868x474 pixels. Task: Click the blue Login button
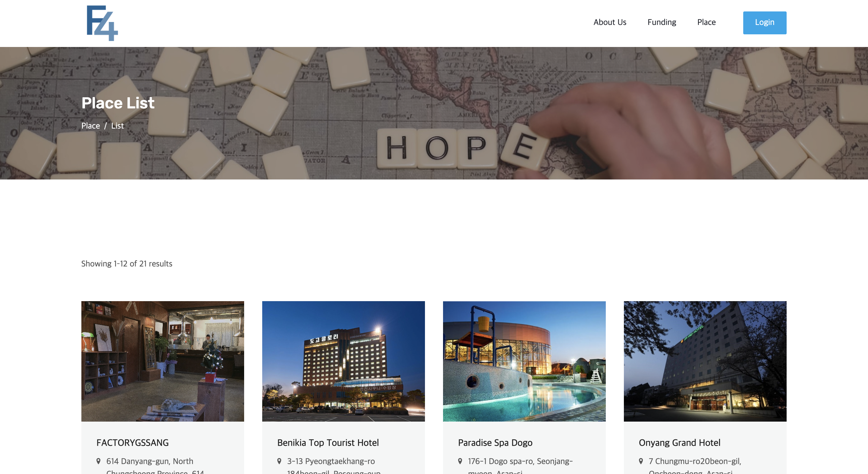[765, 23]
